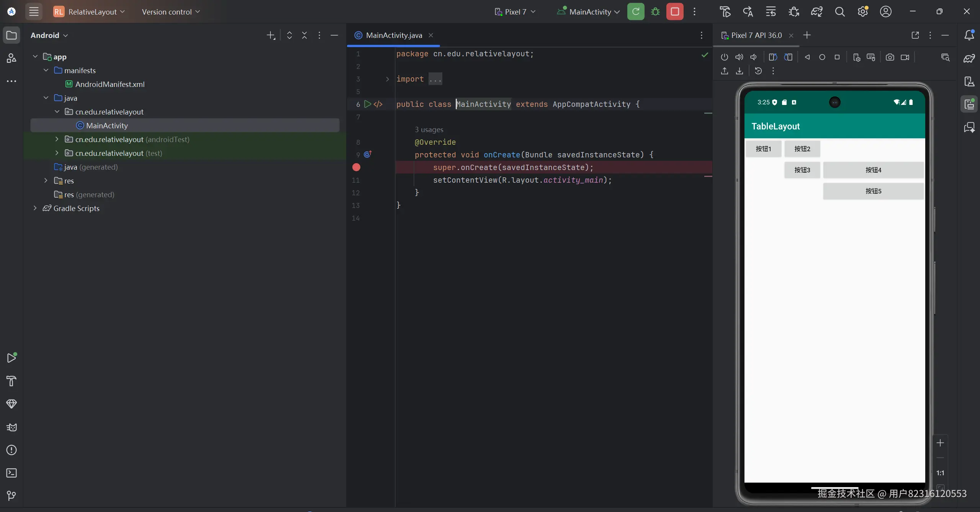The height and width of the screenshot is (512, 980).
Task: Stop the running app with red button
Action: [675, 11]
